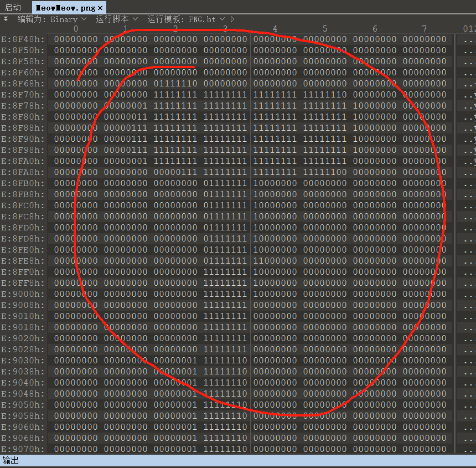Click the text column header at far right
The image size is (476, 468).
(x=469, y=29)
